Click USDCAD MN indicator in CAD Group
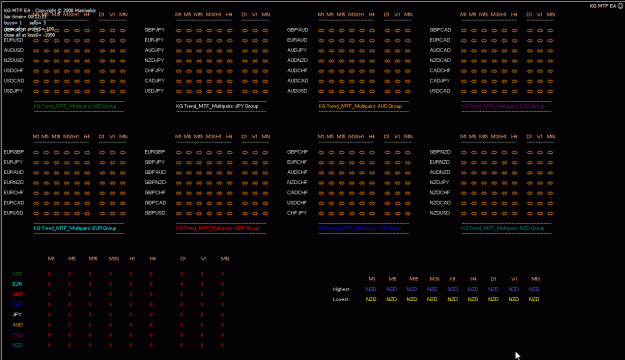The image size is (625, 360). coord(550,91)
